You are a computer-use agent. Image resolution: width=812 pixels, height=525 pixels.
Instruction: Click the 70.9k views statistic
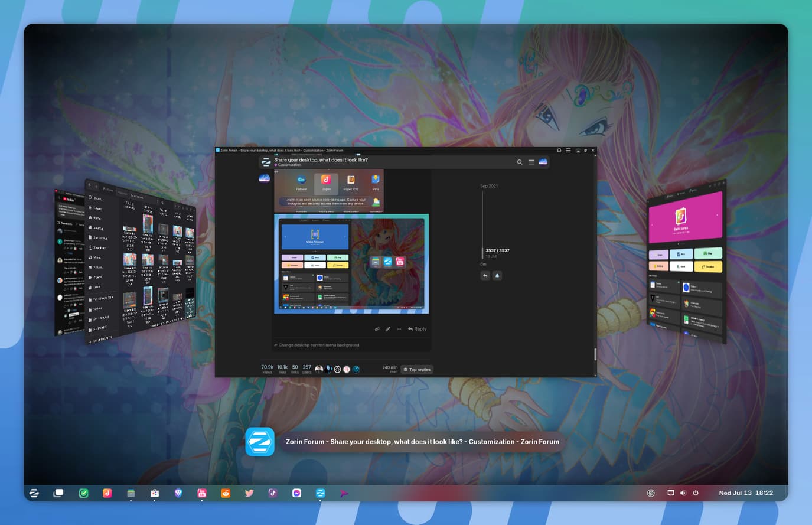pyautogui.click(x=268, y=369)
